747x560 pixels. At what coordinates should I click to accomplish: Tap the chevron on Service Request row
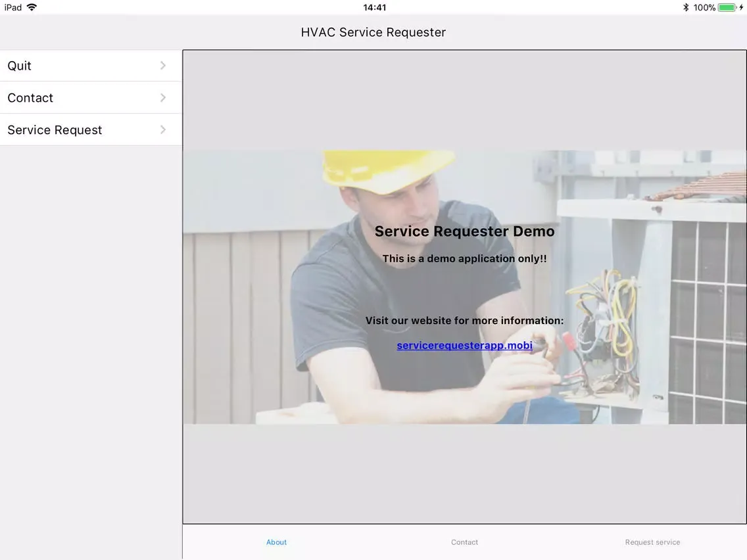163,129
